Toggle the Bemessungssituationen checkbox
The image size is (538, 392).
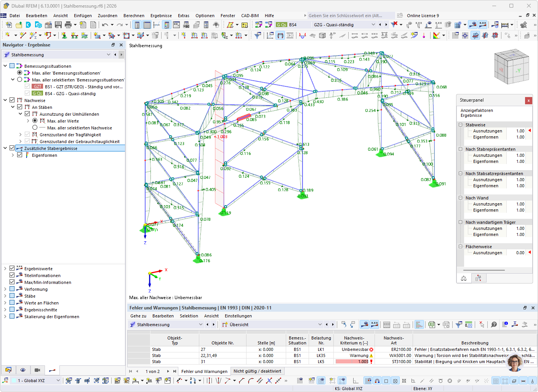(12, 66)
